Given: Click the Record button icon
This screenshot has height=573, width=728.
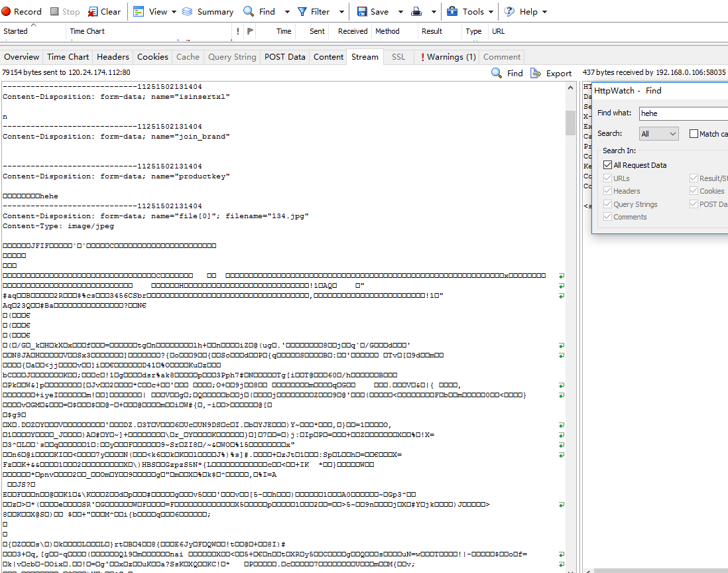Looking at the screenshot, I should pyautogui.click(x=7, y=11).
